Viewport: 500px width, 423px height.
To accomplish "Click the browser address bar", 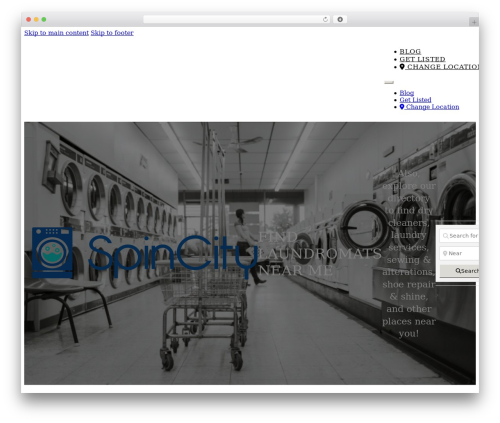I will tap(237, 20).
